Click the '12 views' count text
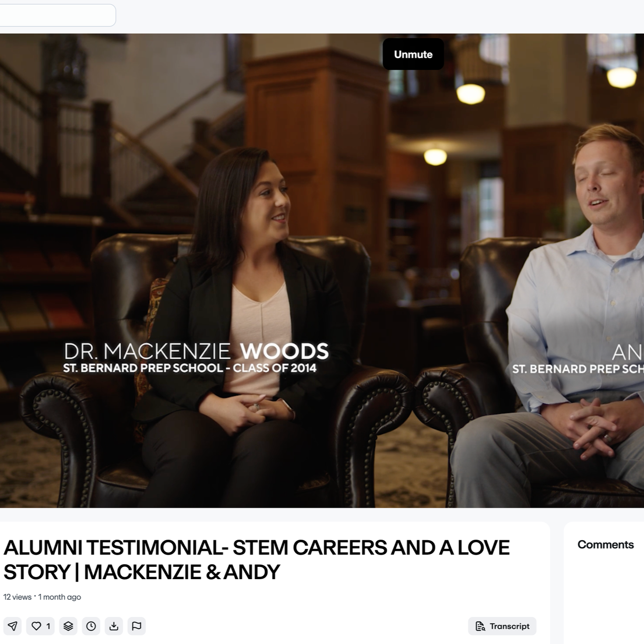The height and width of the screenshot is (644, 644). [x=18, y=597]
